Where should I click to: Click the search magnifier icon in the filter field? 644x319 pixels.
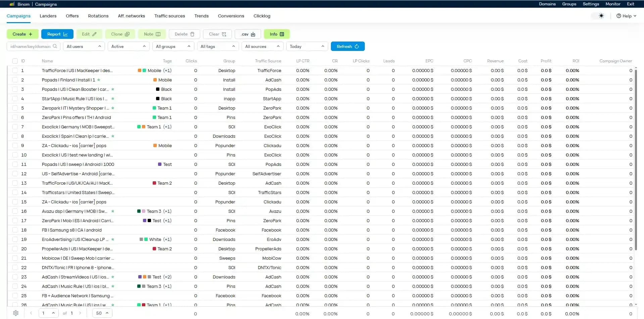[55, 46]
